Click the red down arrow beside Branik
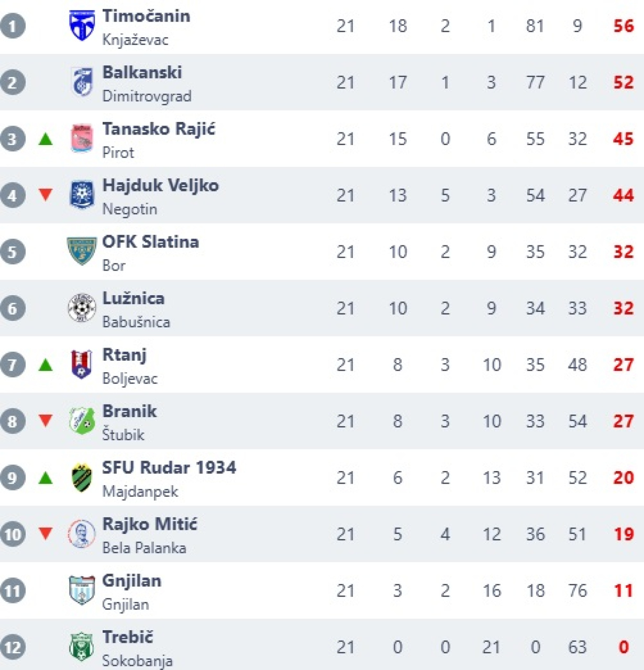 [x=46, y=420]
